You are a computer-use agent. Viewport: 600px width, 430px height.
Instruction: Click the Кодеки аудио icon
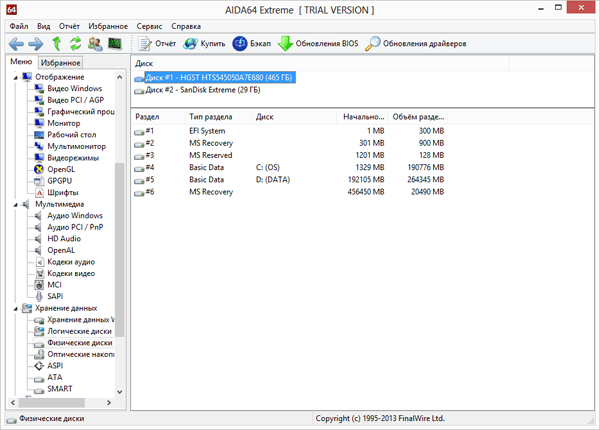point(39,262)
